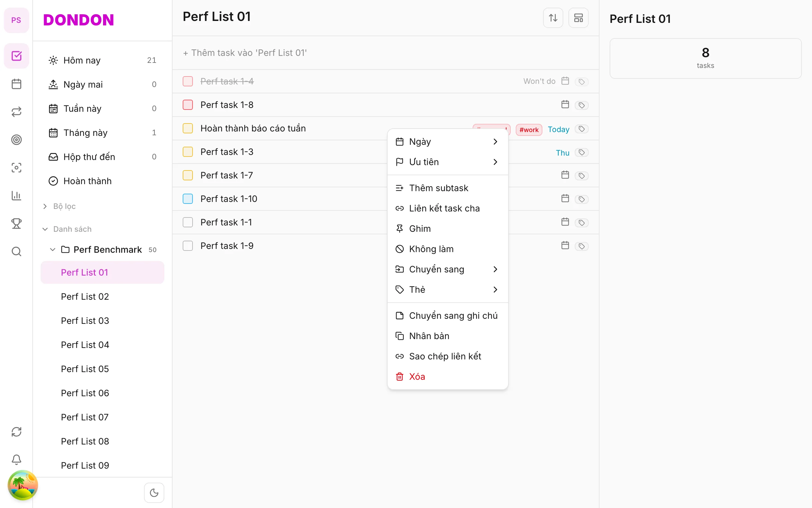Click calendar icon on Perf task 1-8

565,104
